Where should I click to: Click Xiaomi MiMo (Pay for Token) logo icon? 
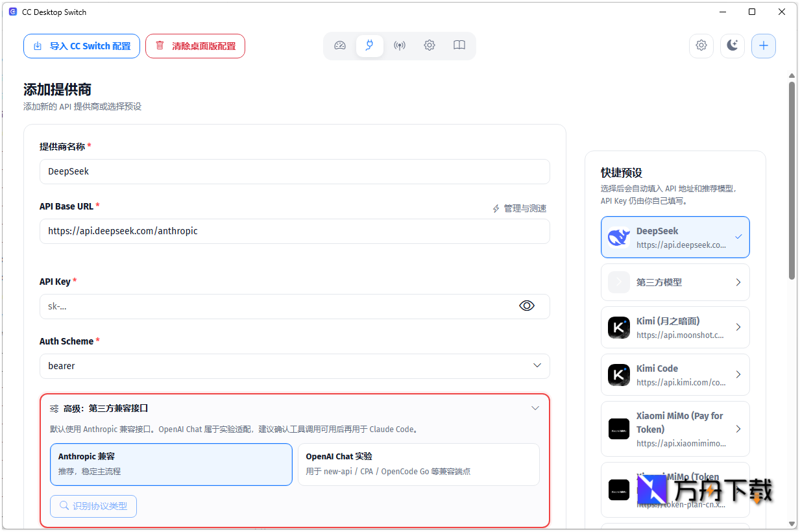[x=619, y=429]
